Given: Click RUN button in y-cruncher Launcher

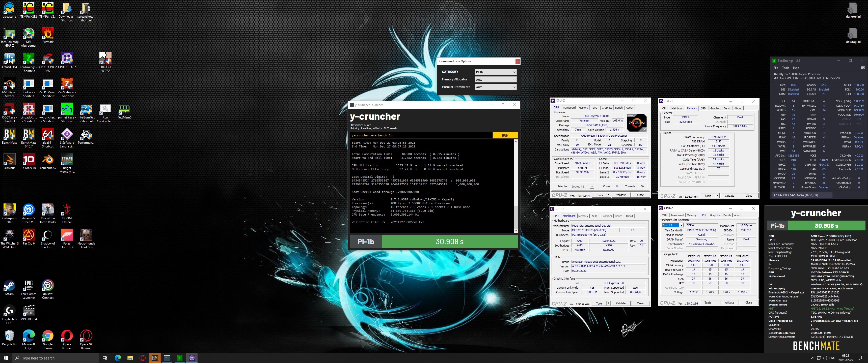Looking at the screenshot, I should point(505,135).
